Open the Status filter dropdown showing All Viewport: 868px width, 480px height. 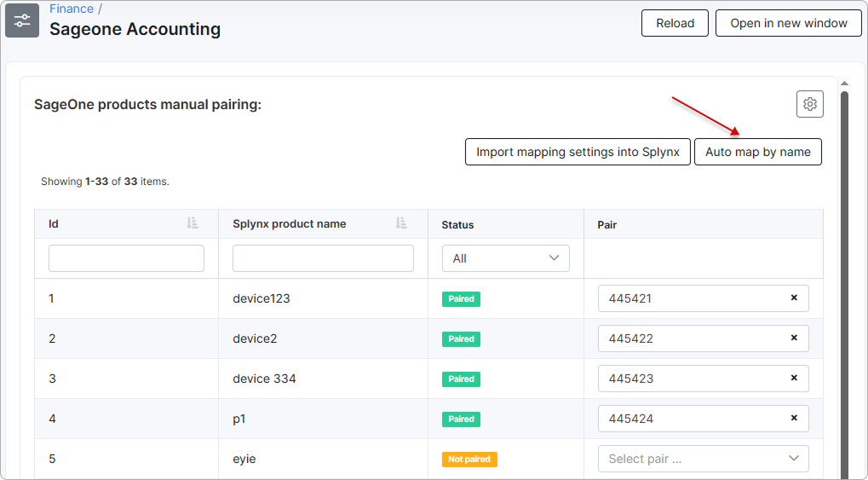pyautogui.click(x=505, y=258)
